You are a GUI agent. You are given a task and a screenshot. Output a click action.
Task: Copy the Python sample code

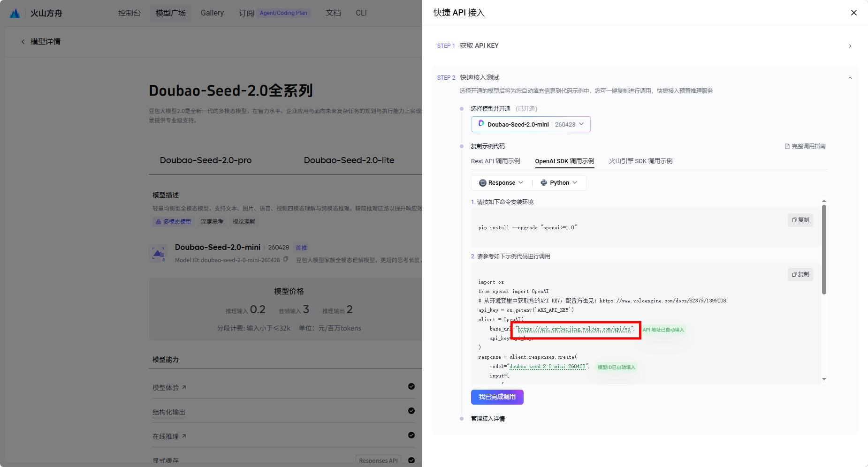coord(800,274)
